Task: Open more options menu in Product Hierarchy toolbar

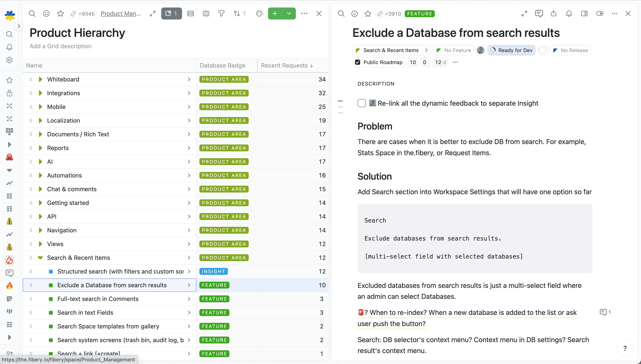Action: [x=304, y=14]
